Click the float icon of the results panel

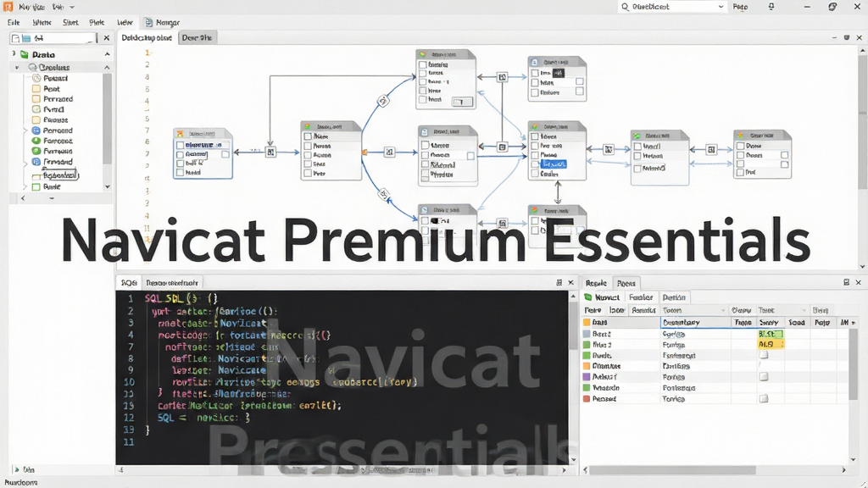point(847,282)
